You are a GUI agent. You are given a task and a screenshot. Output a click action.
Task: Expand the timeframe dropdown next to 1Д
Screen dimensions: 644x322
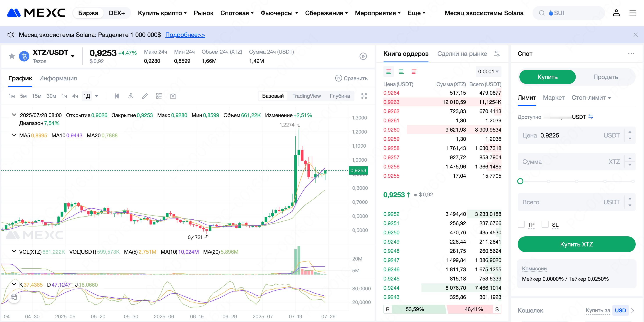pyautogui.click(x=97, y=96)
